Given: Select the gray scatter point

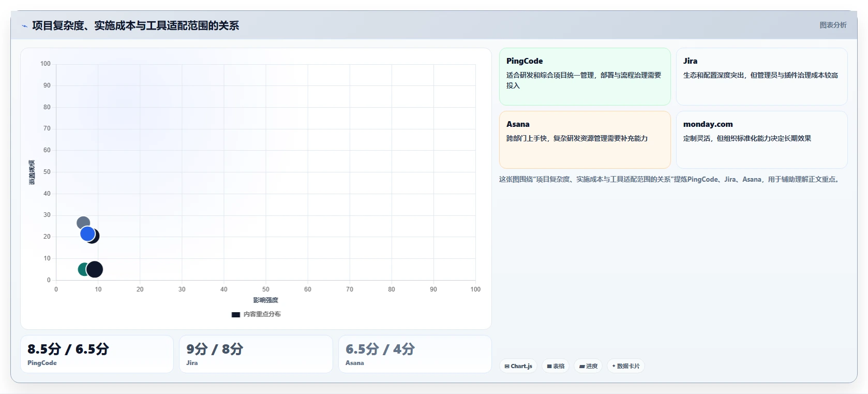Looking at the screenshot, I should (83, 223).
